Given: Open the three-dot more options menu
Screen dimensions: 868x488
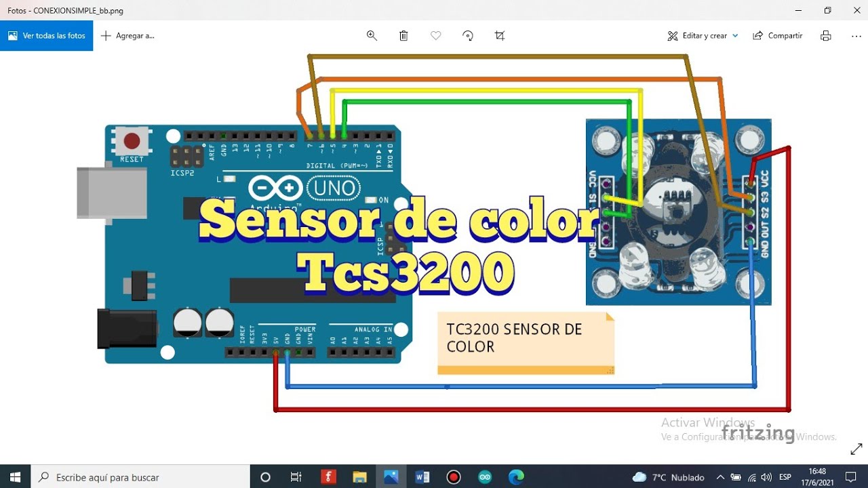Looking at the screenshot, I should click(856, 36).
